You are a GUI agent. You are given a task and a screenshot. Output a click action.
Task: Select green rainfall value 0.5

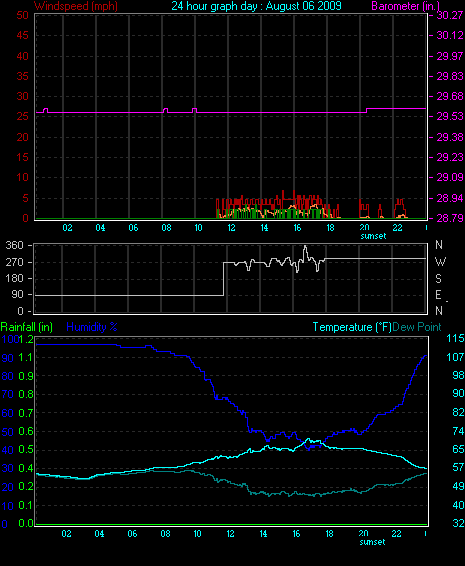click(x=26, y=450)
